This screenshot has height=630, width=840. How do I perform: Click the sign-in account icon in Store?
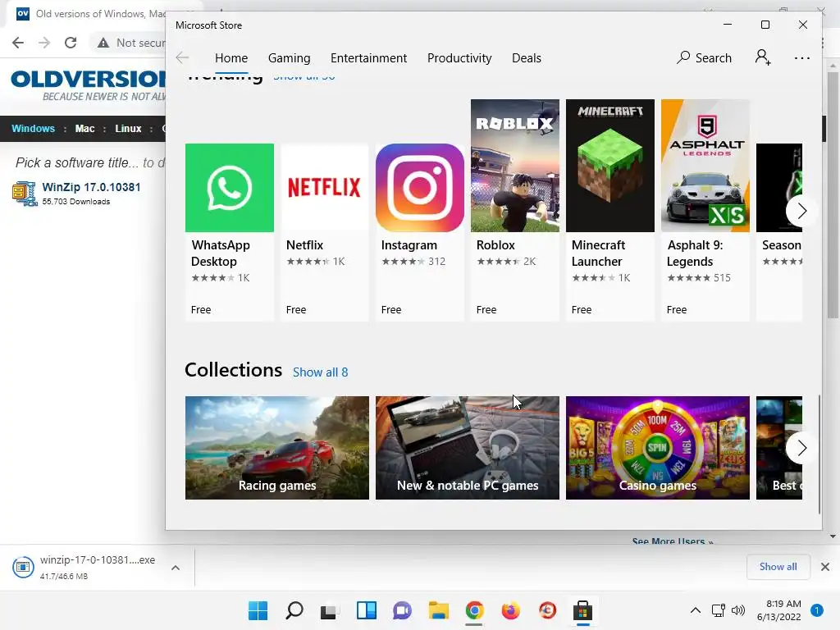click(x=763, y=57)
